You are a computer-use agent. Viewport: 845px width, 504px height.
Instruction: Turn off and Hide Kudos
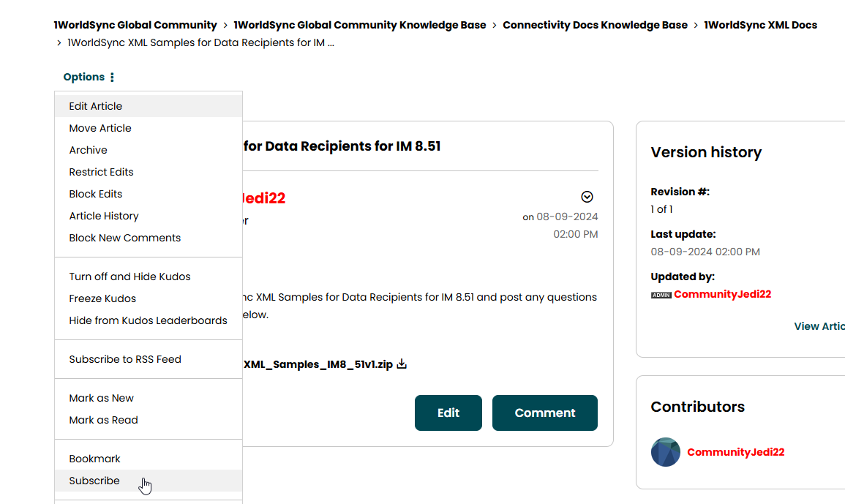point(129,276)
